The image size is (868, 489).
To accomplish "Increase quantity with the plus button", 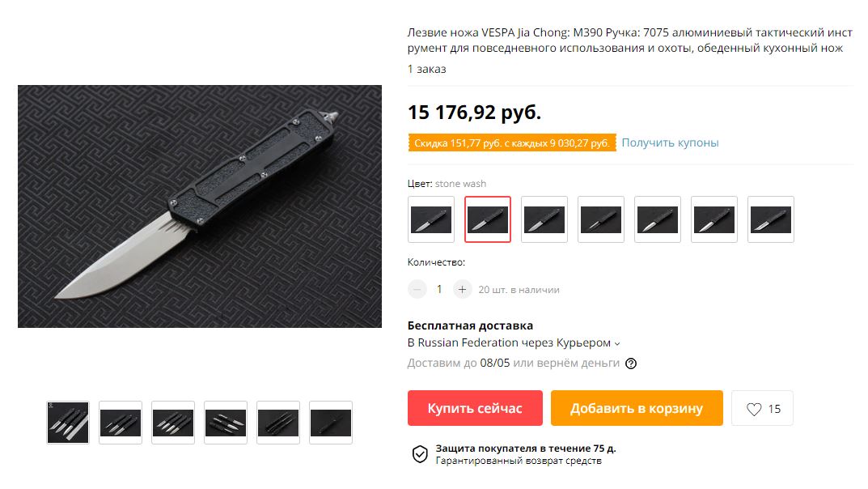I will [462, 289].
